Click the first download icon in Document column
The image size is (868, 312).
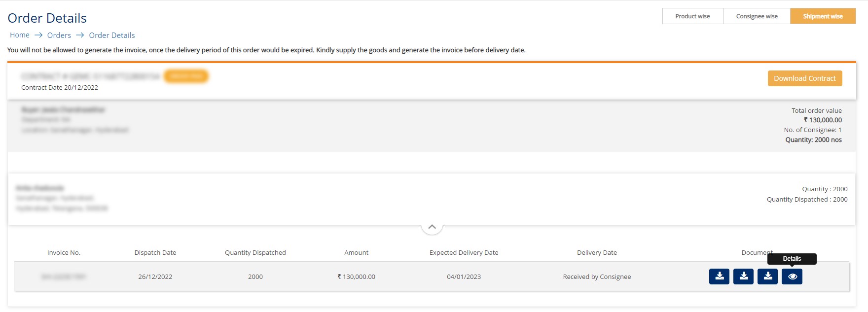click(719, 277)
